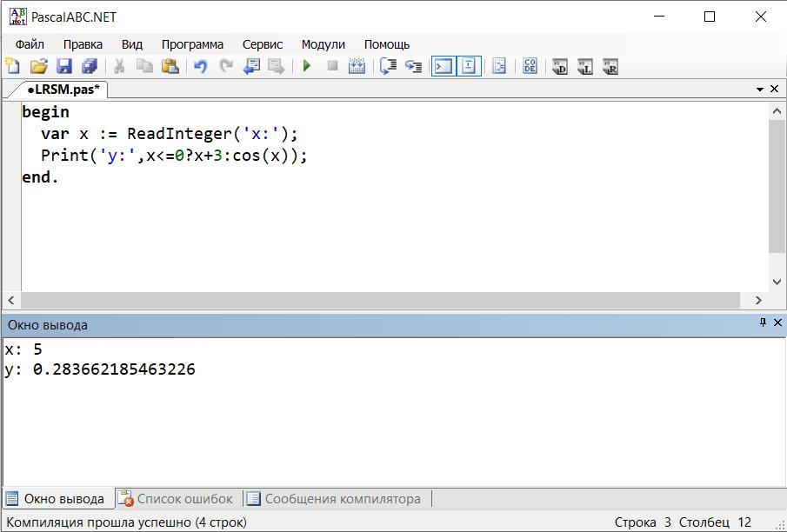
Task: Click on 'Print' in the code
Action: tap(64, 156)
